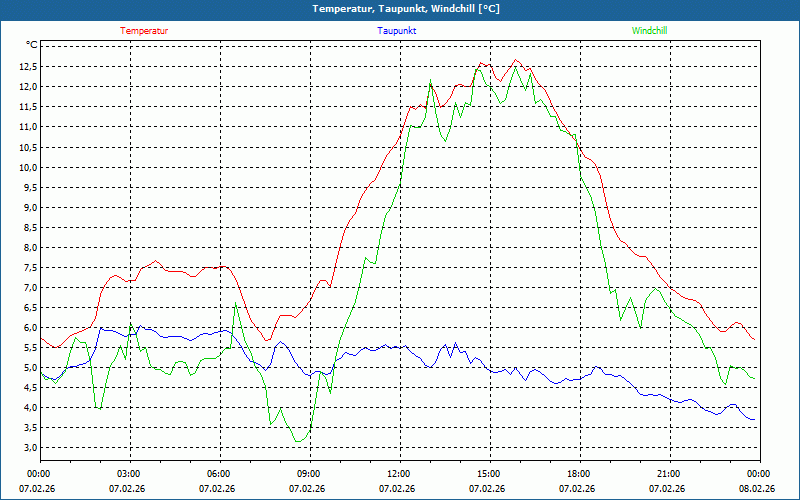Pick the 12:00 time axis label

399,474
